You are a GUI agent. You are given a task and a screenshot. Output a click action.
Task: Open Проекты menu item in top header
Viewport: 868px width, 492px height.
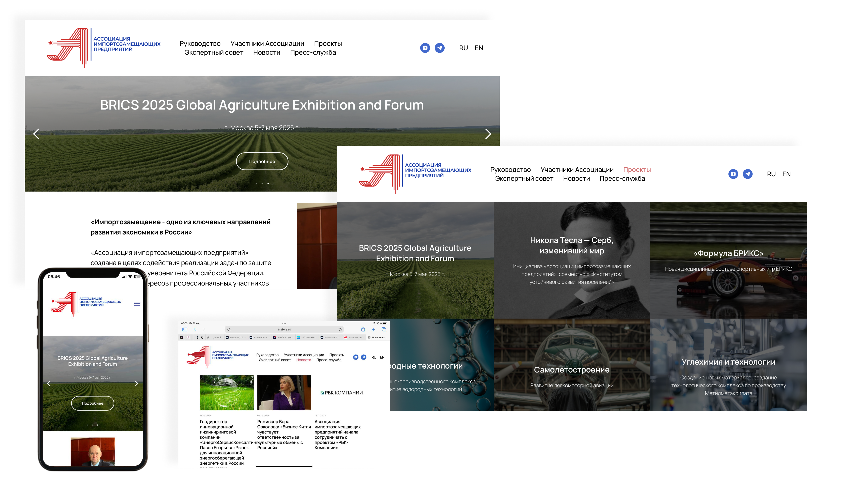coord(328,44)
